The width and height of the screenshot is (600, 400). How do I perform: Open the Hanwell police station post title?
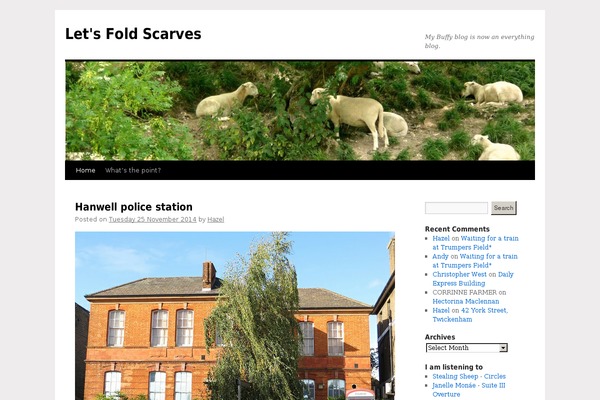134,207
